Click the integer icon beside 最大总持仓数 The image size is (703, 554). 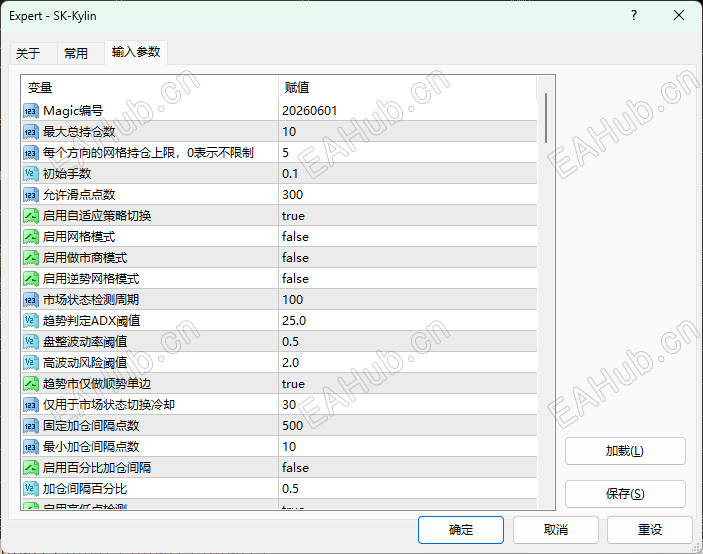pos(30,132)
